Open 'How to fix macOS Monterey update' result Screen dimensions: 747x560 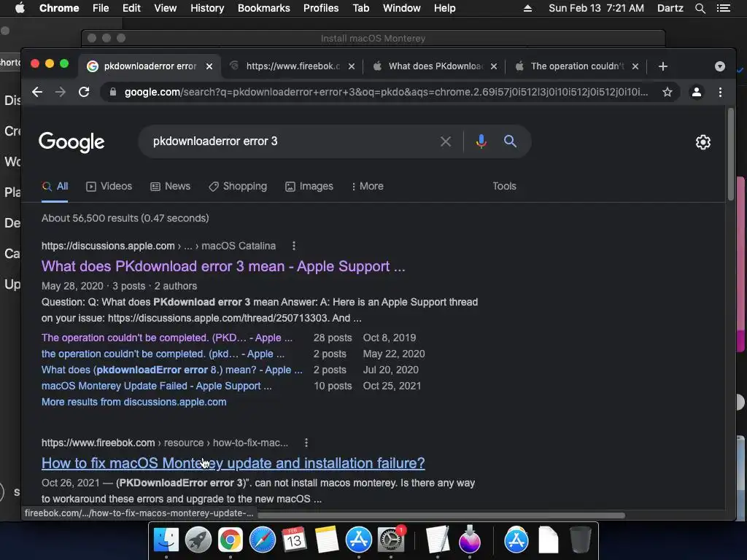pos(233,463)
